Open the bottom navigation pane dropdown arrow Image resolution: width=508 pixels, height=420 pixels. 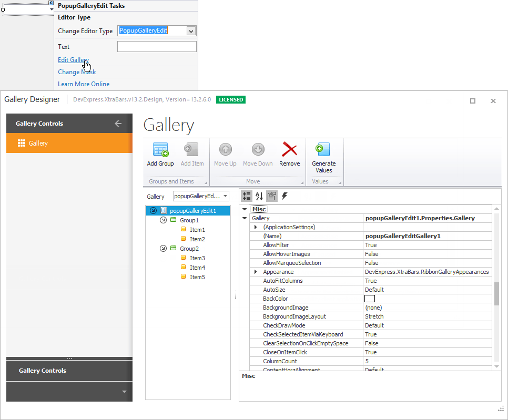tap(124, 392)
